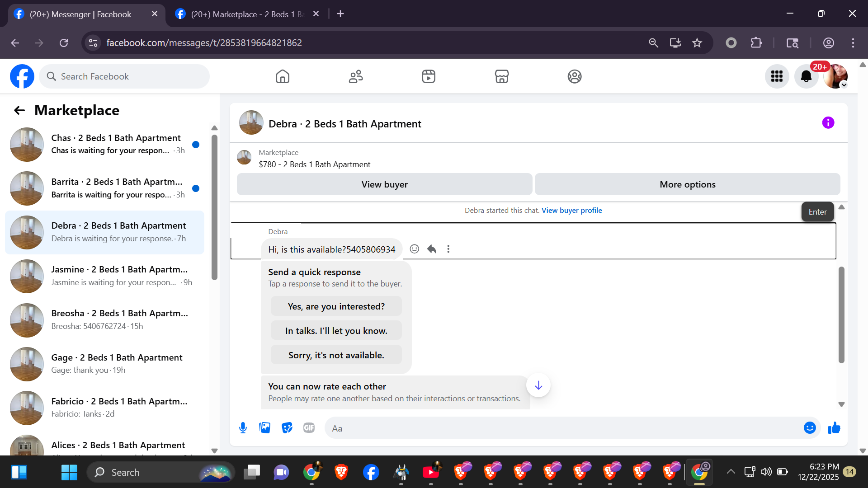Image resolution: width=868 pixels, height=488 pixels.
Task: Open conversation information icon
Action: [828, 123]
